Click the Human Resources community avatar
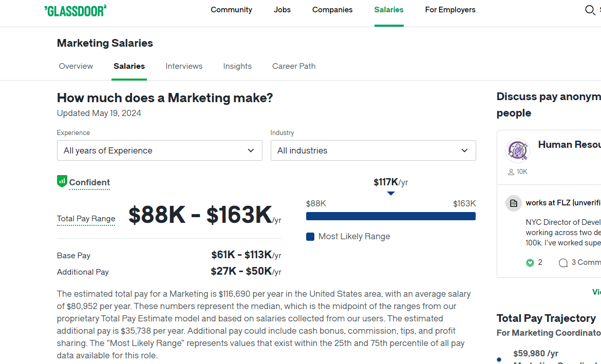Image resolution: width=601 pixels, height=364 pixels. tap(517, 150)
